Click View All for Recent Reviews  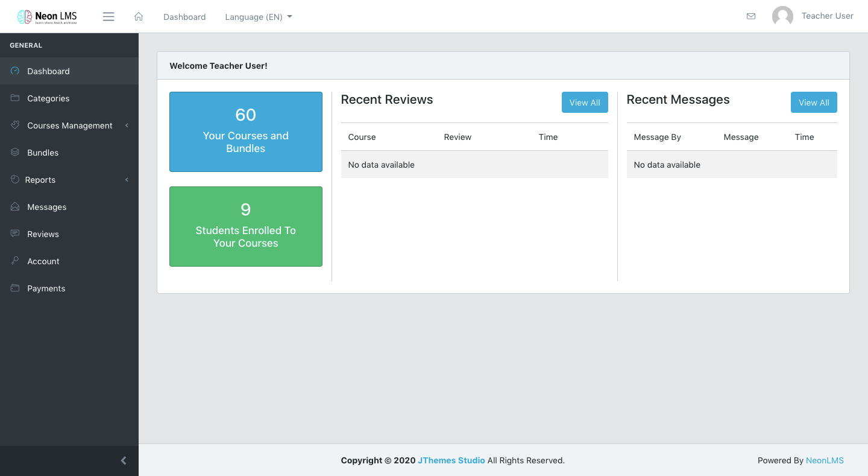584,103
